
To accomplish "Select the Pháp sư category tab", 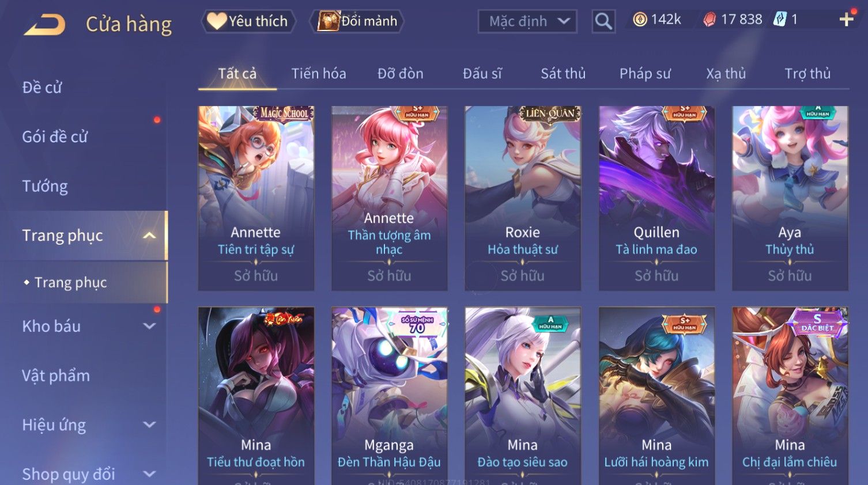I will (645, 74).
